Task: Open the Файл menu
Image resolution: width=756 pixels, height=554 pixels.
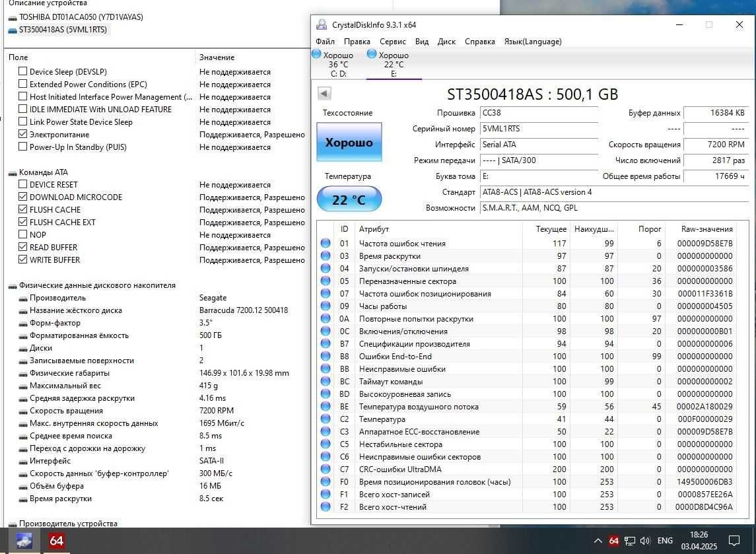Action: pyautogui.click(x=325, y=42)
